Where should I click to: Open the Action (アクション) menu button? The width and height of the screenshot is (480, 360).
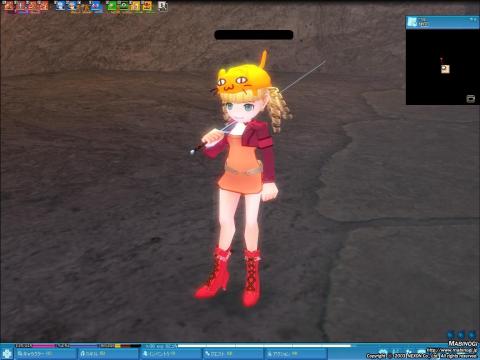coord(295,354)
